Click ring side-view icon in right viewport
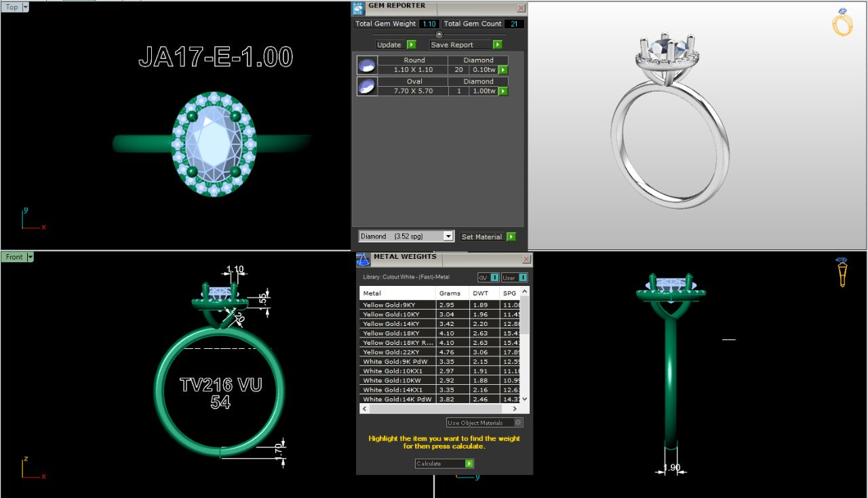 coord(842,272)
